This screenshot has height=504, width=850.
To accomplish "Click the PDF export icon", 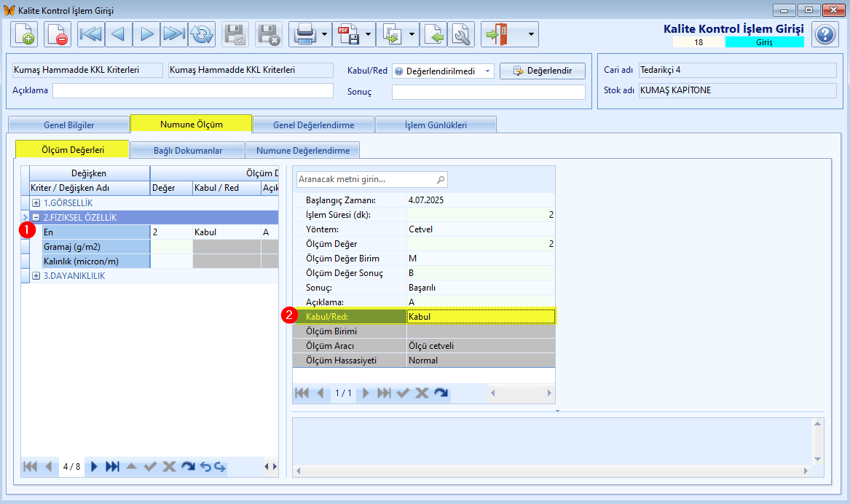I will [348, 34].
